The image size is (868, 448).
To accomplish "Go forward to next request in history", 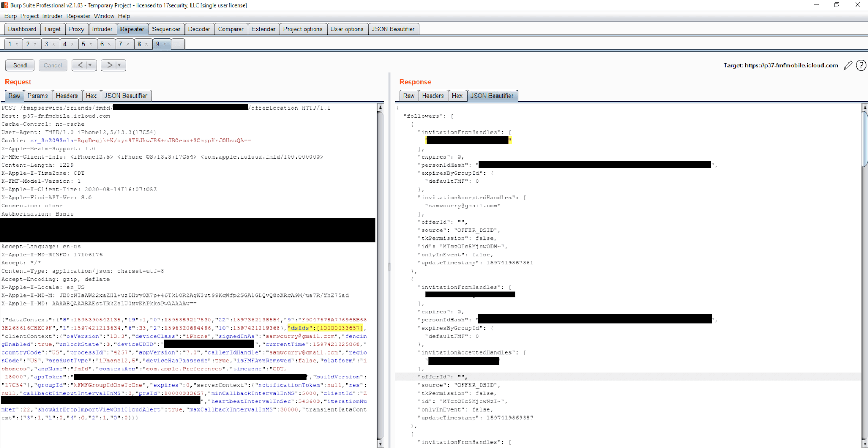I will [x=110, y=65].
